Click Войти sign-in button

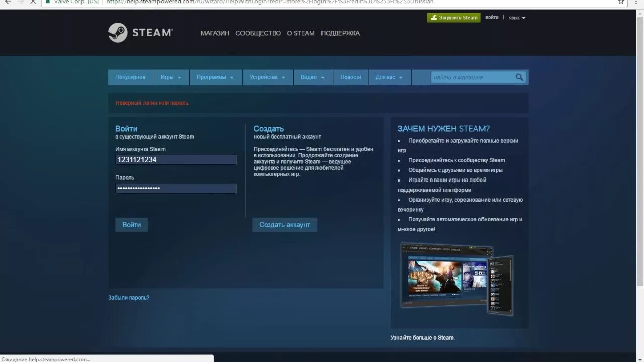[131, 225]
